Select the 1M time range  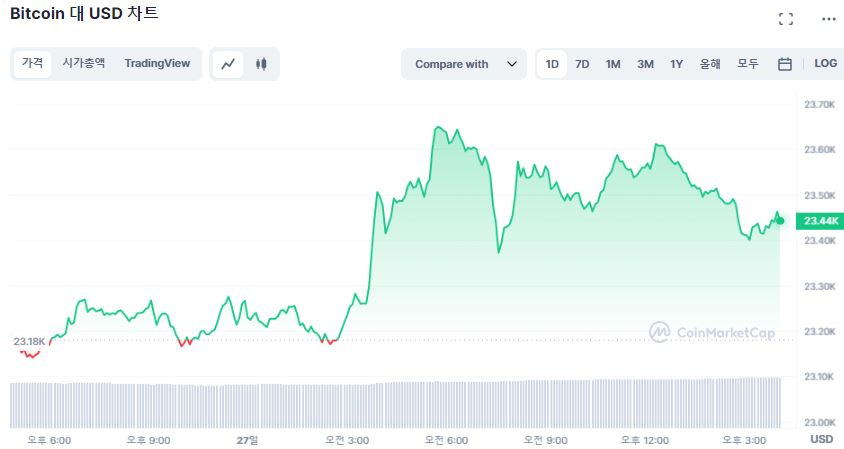613,64
